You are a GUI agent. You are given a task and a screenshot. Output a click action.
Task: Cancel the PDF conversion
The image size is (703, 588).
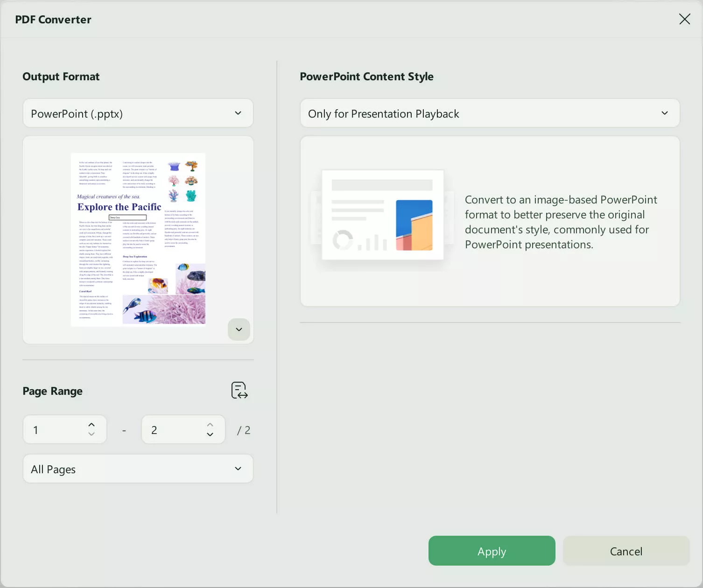(x=626, y=551)
